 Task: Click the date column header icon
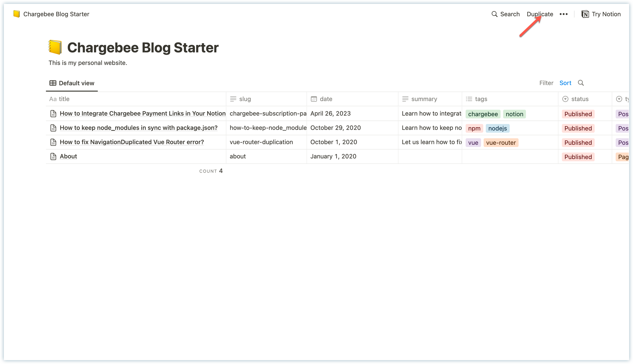(314, 99)
